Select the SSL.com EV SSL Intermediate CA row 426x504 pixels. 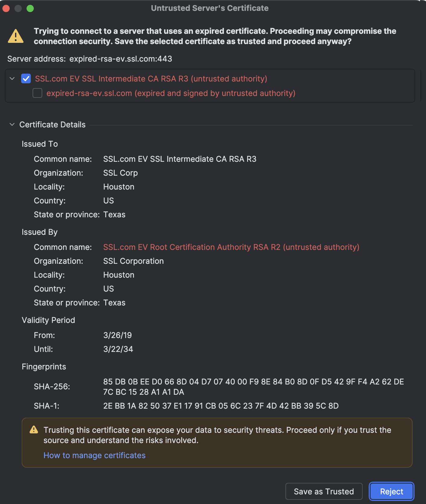pos(151,79)
